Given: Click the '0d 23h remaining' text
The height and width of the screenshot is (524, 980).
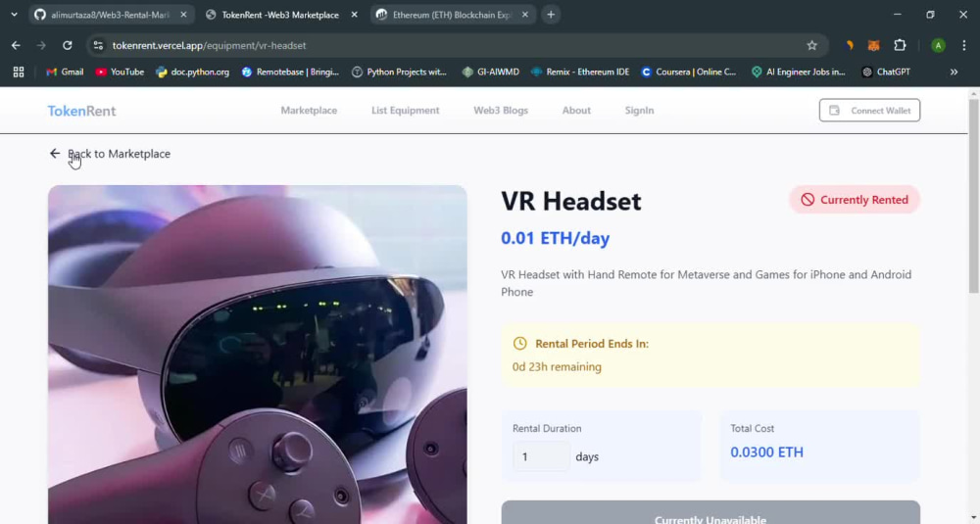Looking at the screenshot, I should 557,366.
